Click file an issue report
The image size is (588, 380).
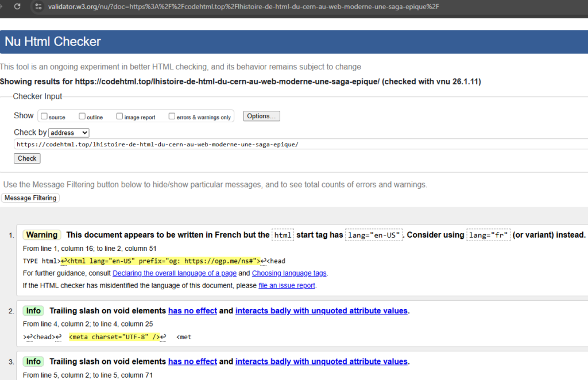coord(287,285)
